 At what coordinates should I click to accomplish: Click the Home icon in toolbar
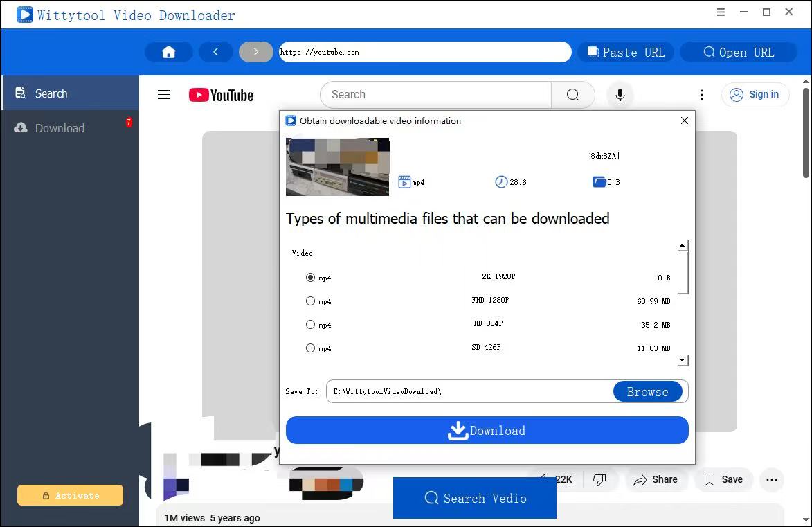(168, 52)
